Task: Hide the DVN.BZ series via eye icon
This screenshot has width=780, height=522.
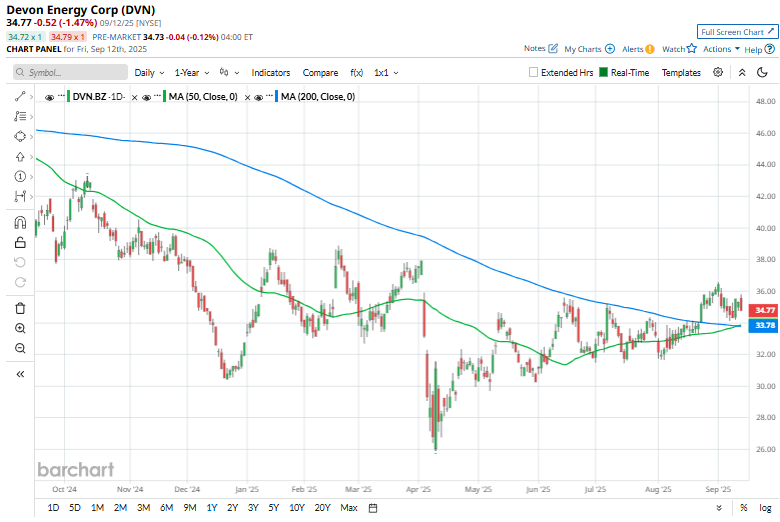Action: click(x=49, y=98)
